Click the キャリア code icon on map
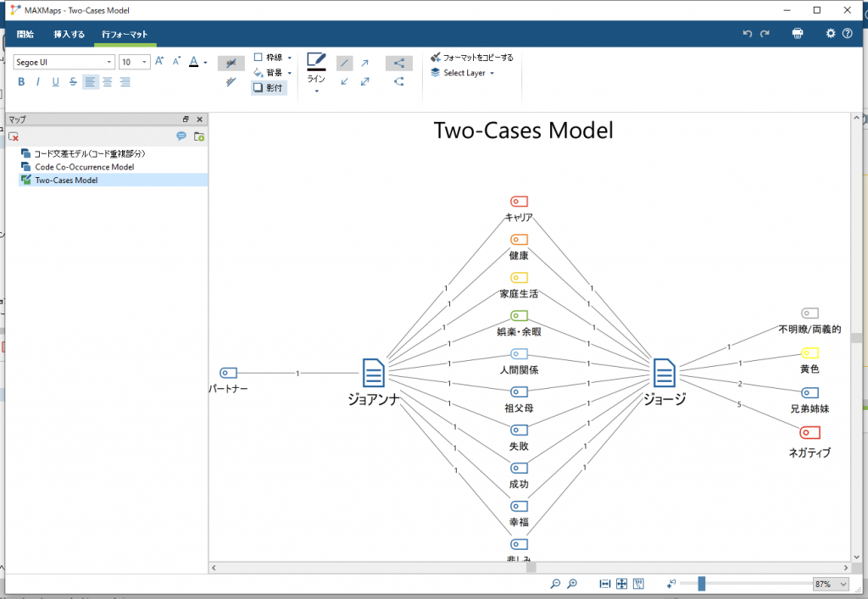The height and width of the screenshot is (599, 868). 519,202
